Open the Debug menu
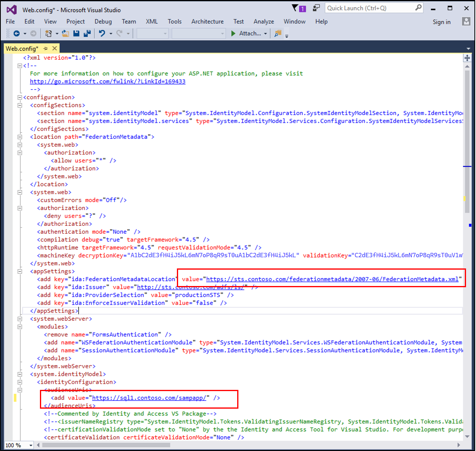476x451 pixels. [x=103, y=22]
